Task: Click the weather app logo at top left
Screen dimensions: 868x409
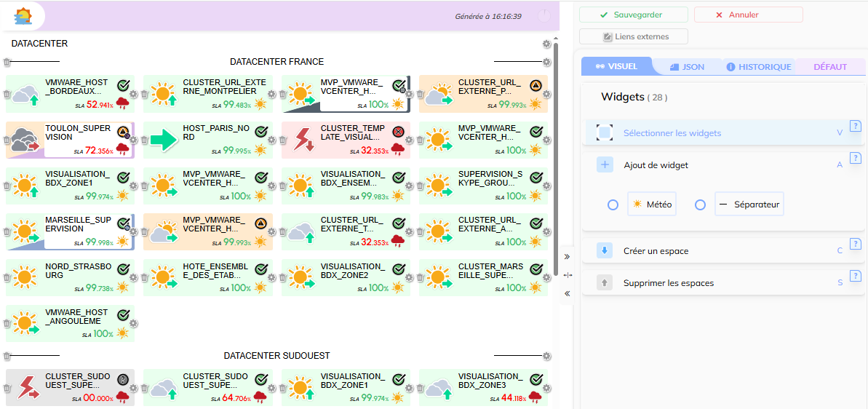Action: pyautogui.click(x=23, y=15)
